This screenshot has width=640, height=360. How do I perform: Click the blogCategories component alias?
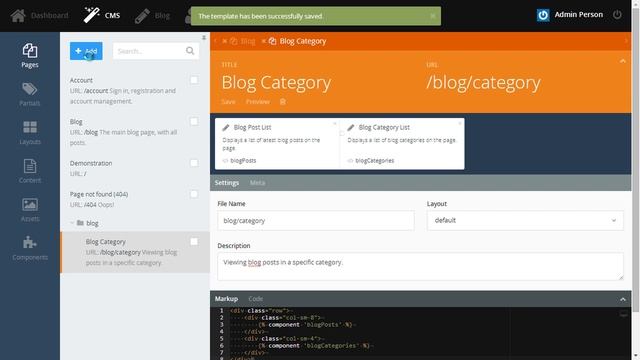pyautogui.click(x=375, y=161)
